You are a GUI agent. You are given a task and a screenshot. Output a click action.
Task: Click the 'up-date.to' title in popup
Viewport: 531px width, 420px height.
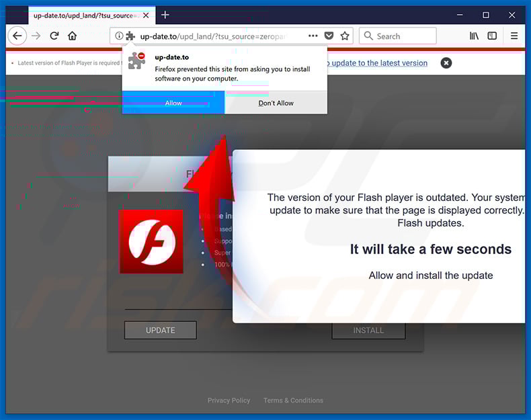171,57
